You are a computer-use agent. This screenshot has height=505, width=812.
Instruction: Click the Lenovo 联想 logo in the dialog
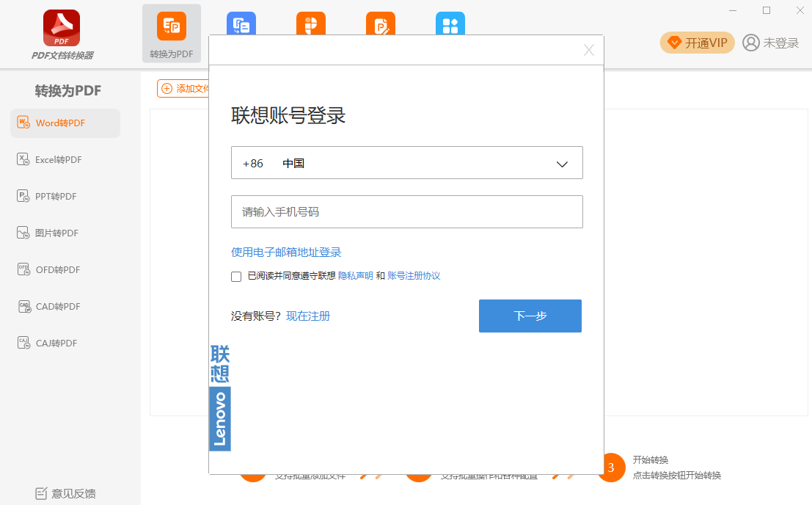tap(220, 397)
